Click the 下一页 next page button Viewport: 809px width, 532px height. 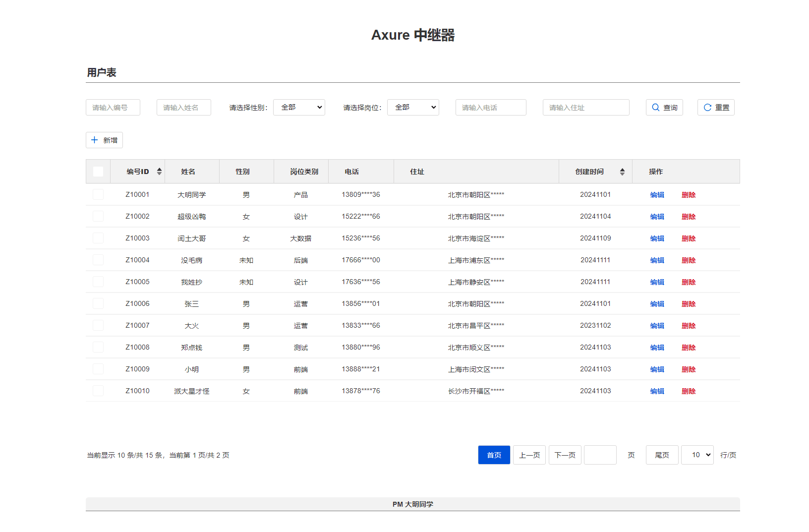point(565,455)
